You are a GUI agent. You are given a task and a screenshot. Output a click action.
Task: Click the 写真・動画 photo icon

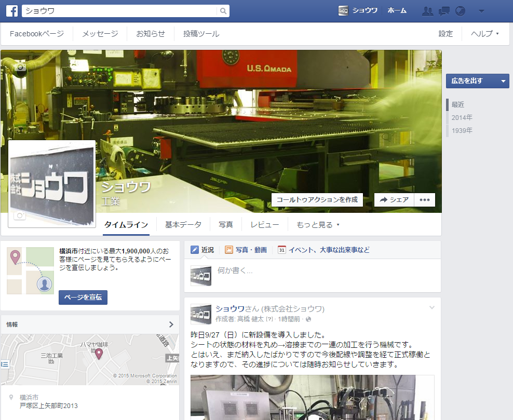[228, 250]
